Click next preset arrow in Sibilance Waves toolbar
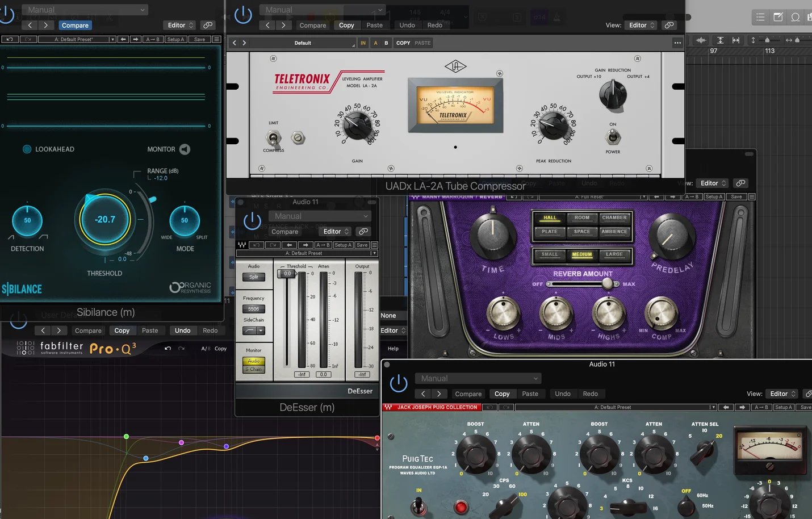The width and height of the screenshot is (812, 519). click(x=136, y=39)
